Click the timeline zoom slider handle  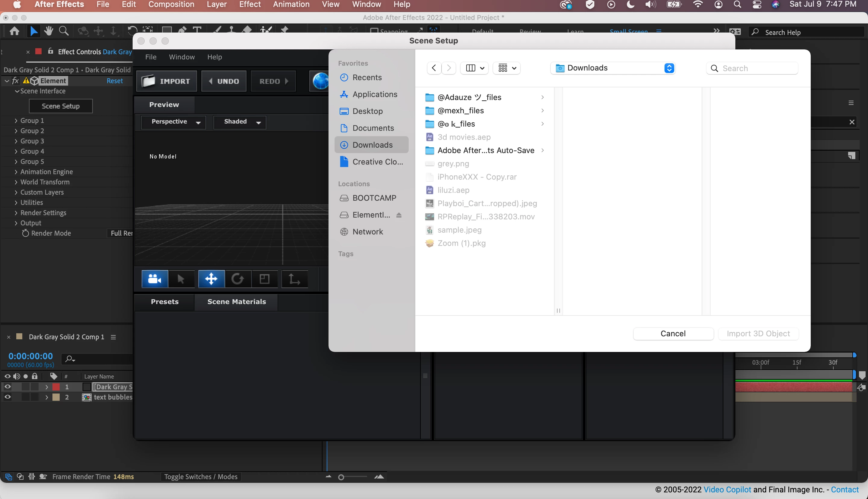pos(341,477)
